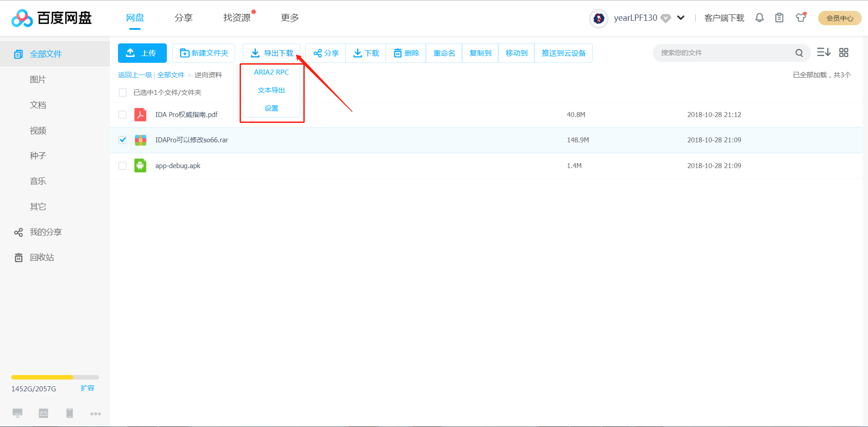Click the 148.9M size cell
Viewport: 868px width, 427px height.
(578, 140)
